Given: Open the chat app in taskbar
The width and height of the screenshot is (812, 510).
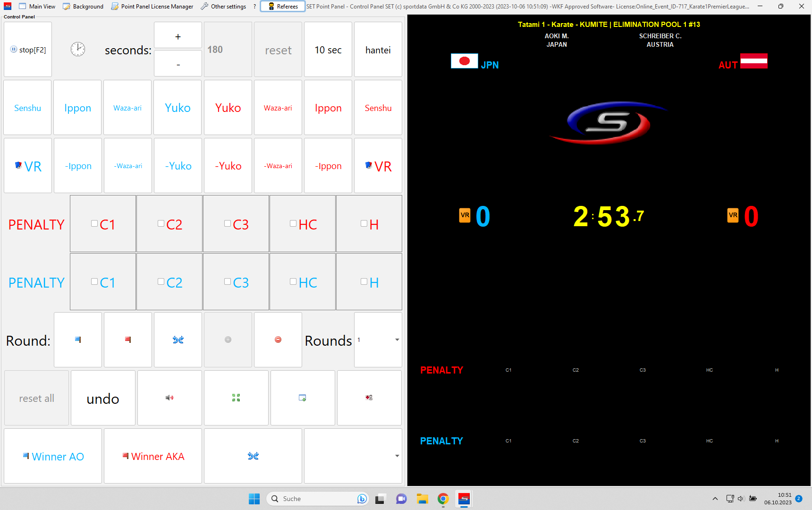Looking at the screenshot, I should (x=401, y=499).
